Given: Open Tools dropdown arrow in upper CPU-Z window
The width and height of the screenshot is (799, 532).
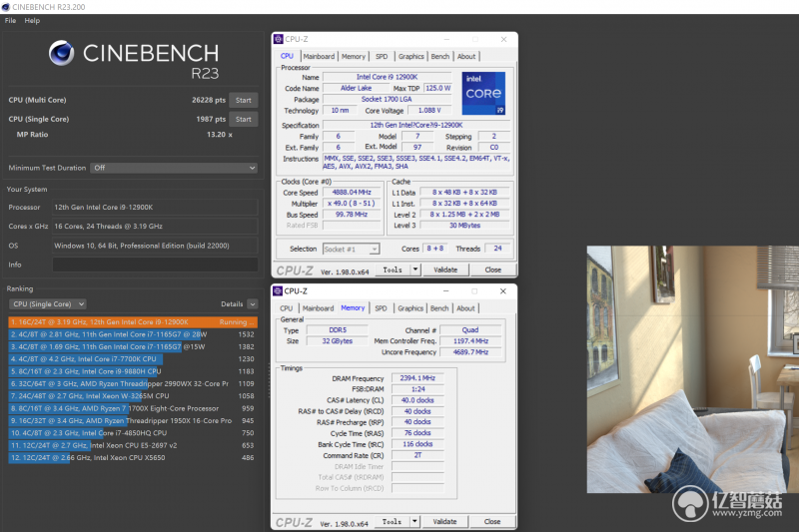Looking at the screenshot, I should pos(415,269).
